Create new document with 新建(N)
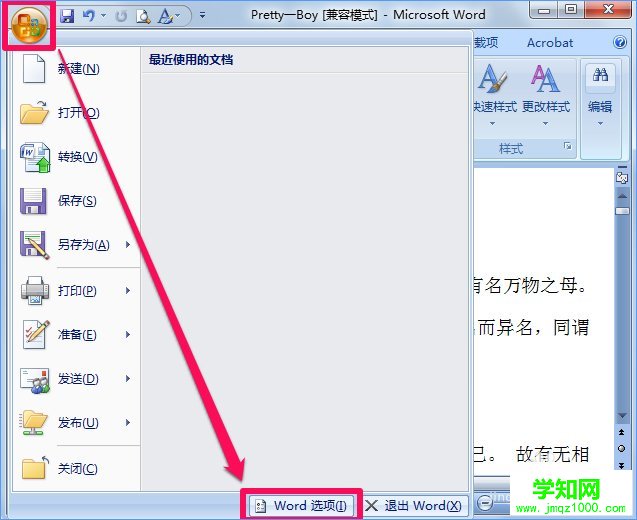Image resolution: width=637 pixels, height=520 pixels. pos(77,69)
